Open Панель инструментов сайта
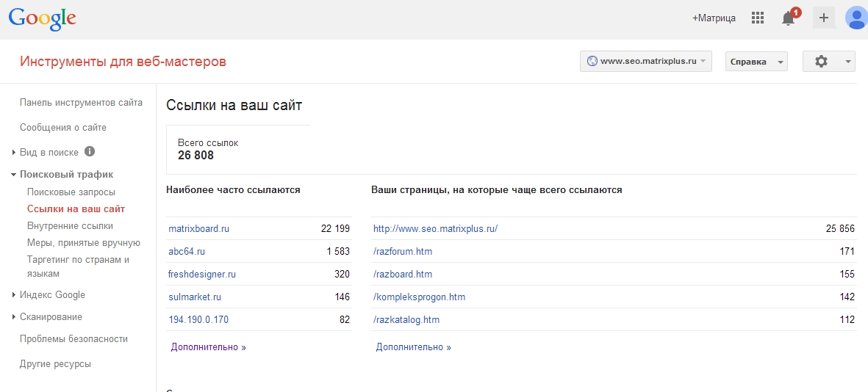The height and width of the screenshot is (392, 868). coord(81,102)
